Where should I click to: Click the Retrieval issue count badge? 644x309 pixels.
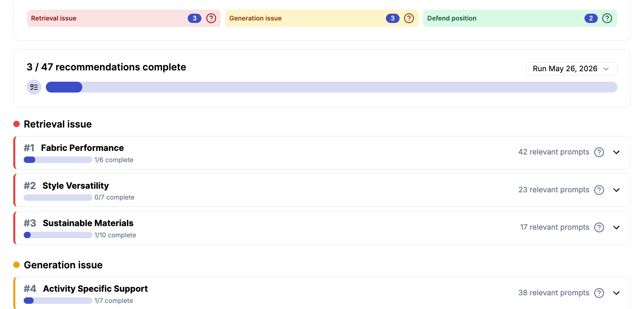click(x=195, y=18)
